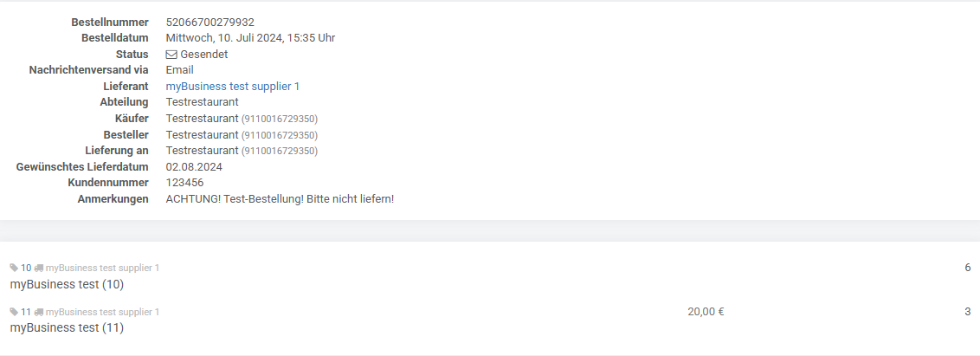The height and width of the screenshot is (356, 980).
Task: Click the tag icon for item 10
Action: 14,268
